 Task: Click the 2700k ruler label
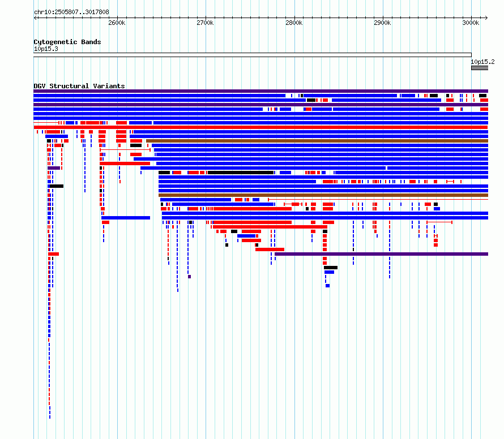click(x=205, y=23)
